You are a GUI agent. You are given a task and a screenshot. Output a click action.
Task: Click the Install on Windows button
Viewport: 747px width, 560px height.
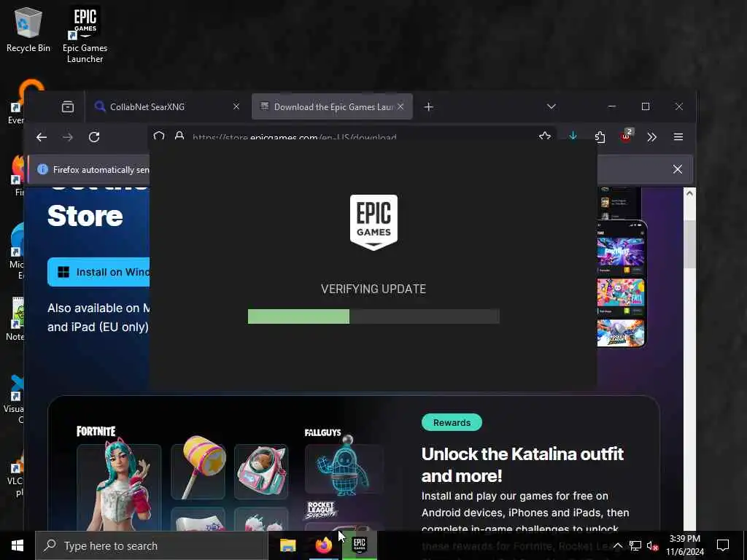click(x=98, y=272)
